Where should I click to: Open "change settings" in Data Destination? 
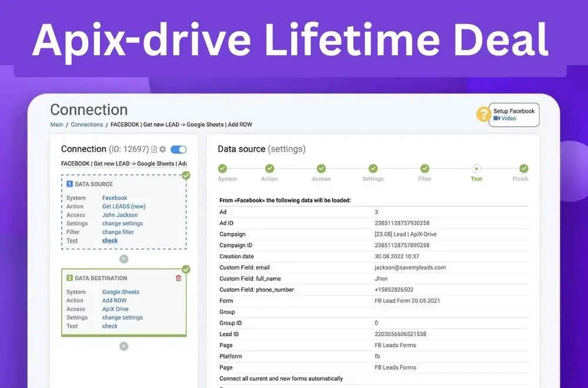tap(122, 317)
